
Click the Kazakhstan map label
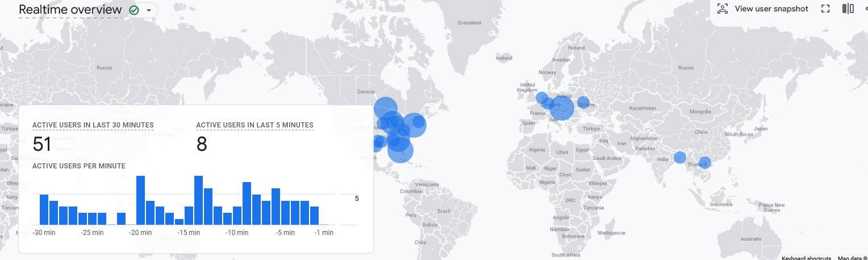click(x=643, y=108)
